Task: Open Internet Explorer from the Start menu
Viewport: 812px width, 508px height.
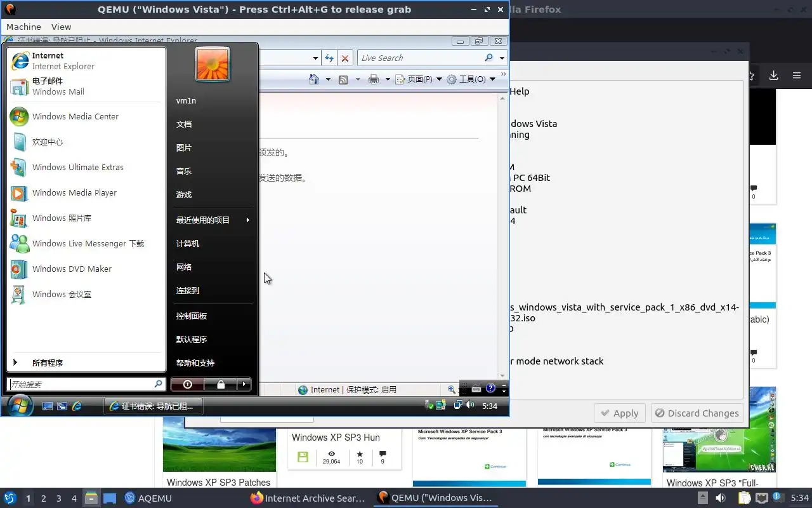Action: [x=86, y=60]
